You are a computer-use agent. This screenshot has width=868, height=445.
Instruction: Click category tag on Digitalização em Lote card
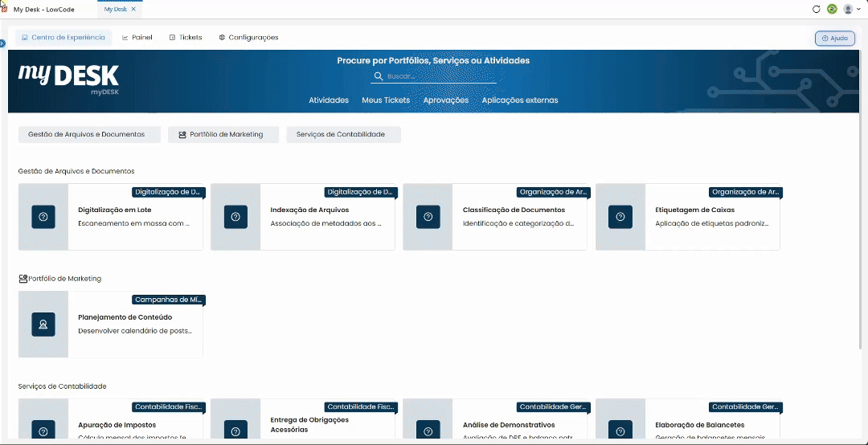[168, 192]
